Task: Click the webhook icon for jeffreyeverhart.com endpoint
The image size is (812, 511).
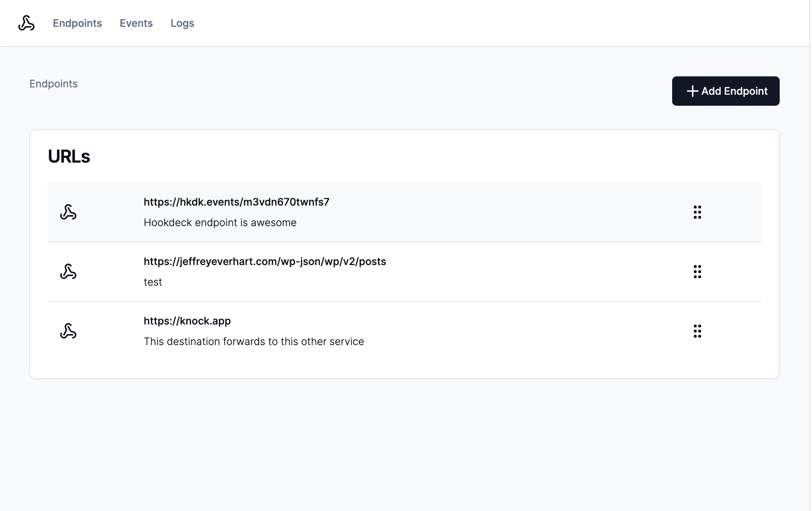Action: [68, 271]
